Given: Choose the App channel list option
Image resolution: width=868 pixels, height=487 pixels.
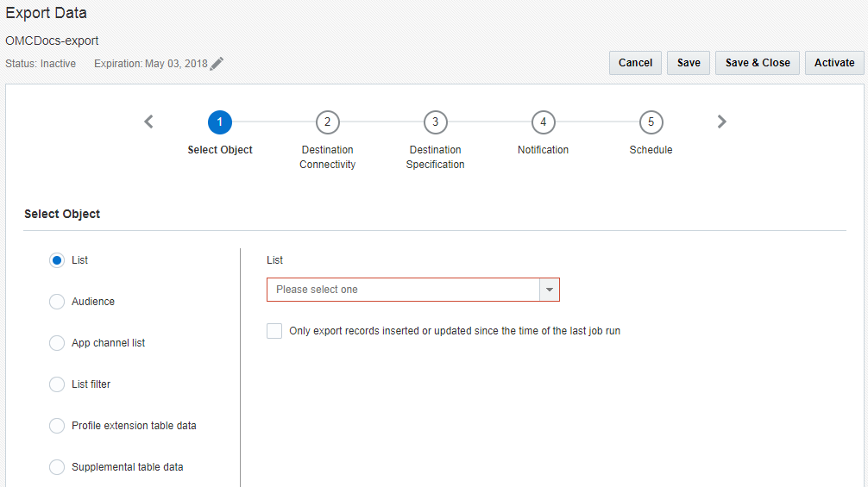Looking at the screenshot, I should click(57, 343).
